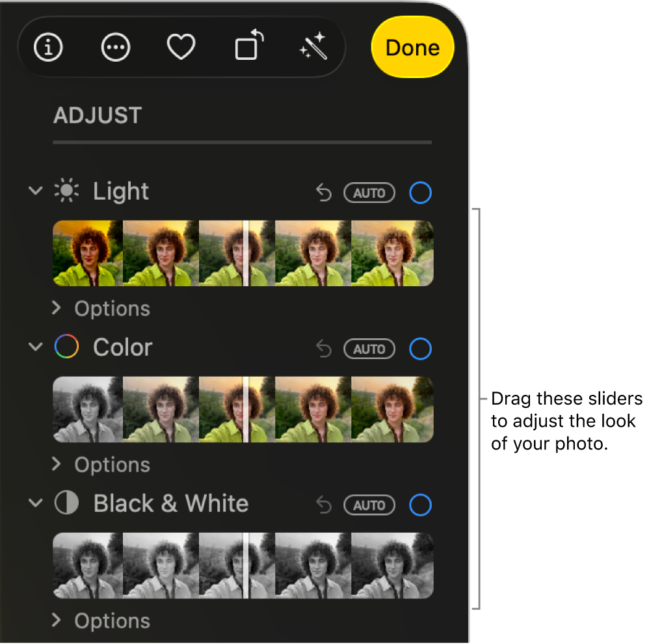The width and height of the screenshot is (649, 644).
Task: Click the reset arrow for the Light adjustment
Action: point(323,193)
